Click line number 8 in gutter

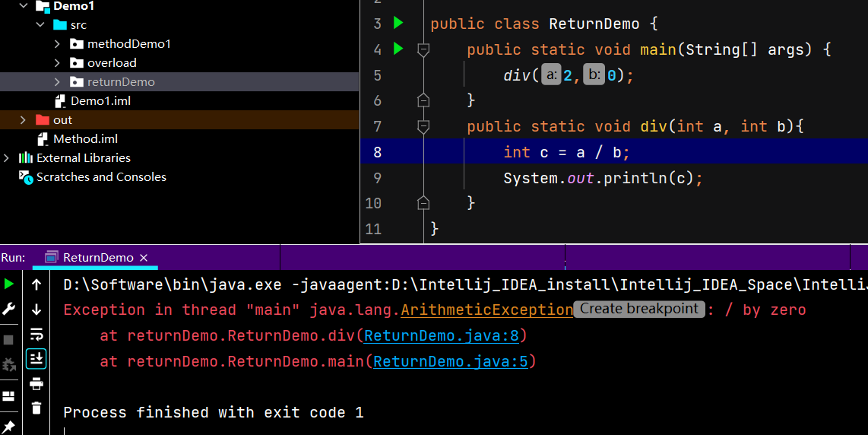[378, 152]
